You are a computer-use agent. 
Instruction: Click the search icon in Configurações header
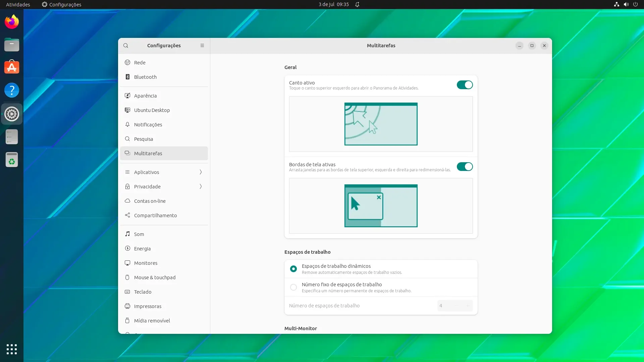[126, 46]
